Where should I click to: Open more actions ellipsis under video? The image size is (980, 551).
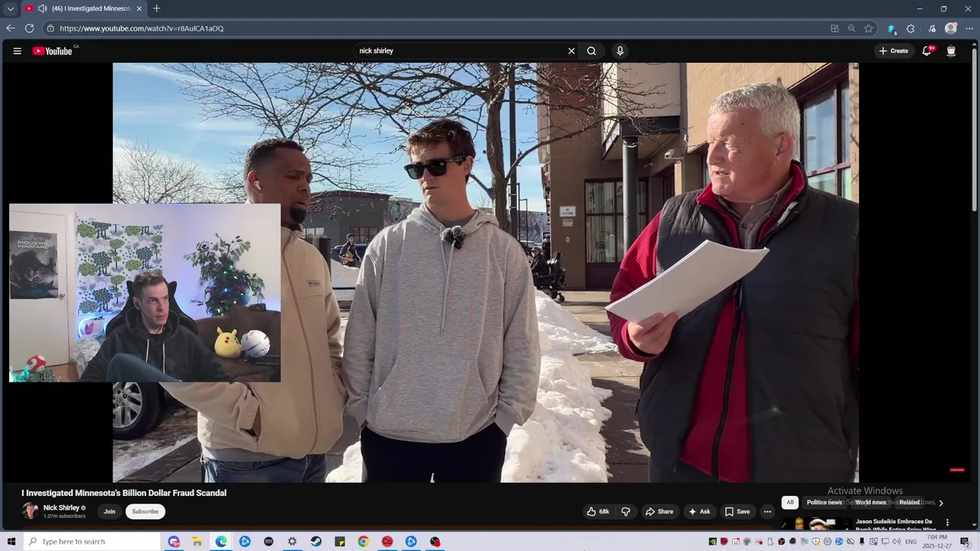pos(767,512)
